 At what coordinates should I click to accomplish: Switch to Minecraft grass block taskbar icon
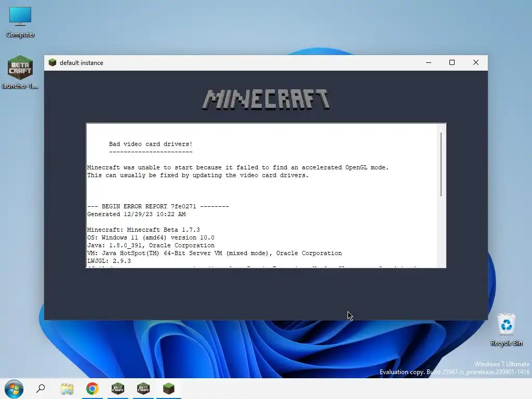[169, 389]
